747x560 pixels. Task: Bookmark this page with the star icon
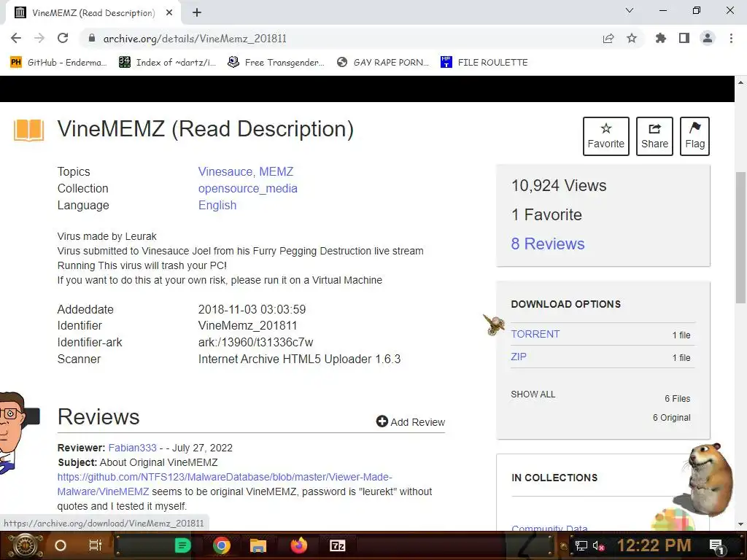[x=631, y=38]
